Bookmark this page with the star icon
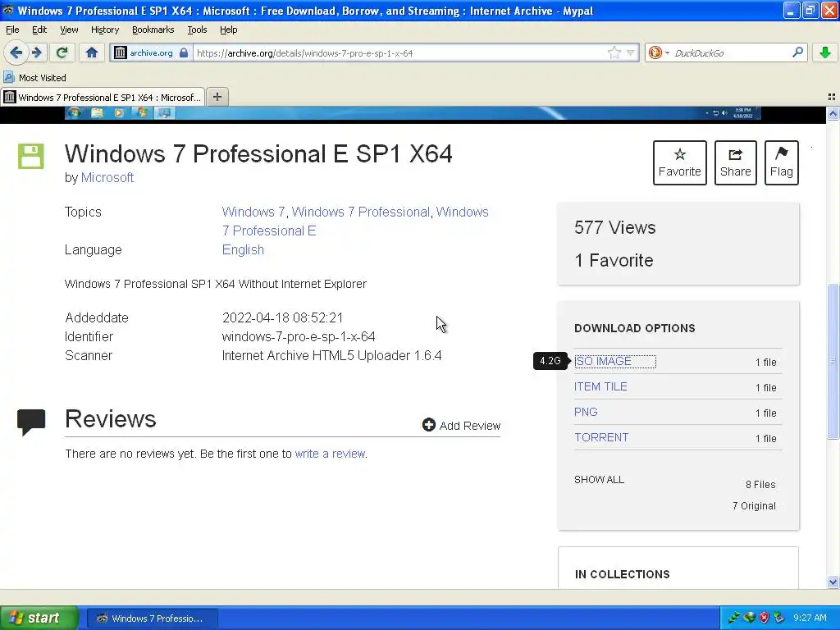This screenshot has width=840, height=630. coord(614,52)
